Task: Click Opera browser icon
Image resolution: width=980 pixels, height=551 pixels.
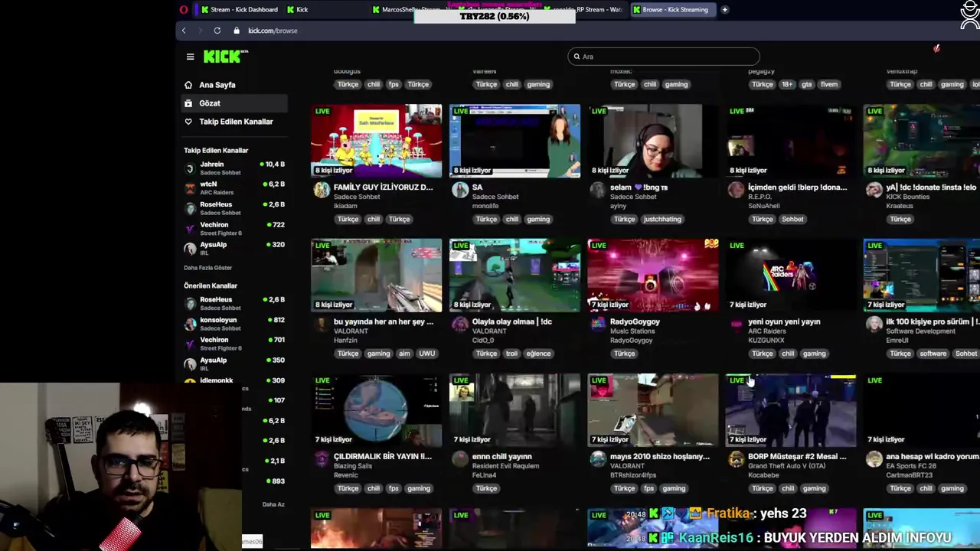Action: coord(184,10)
